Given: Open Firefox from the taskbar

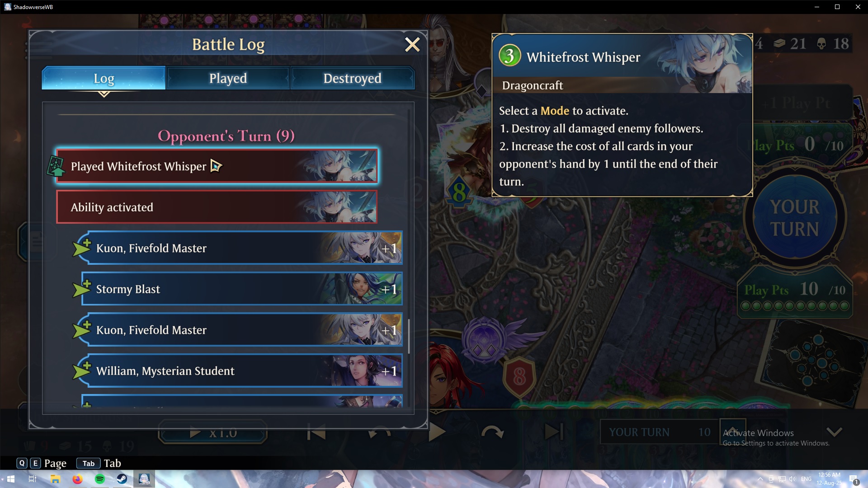Looking at the screenshot, I should pos(78,479).
